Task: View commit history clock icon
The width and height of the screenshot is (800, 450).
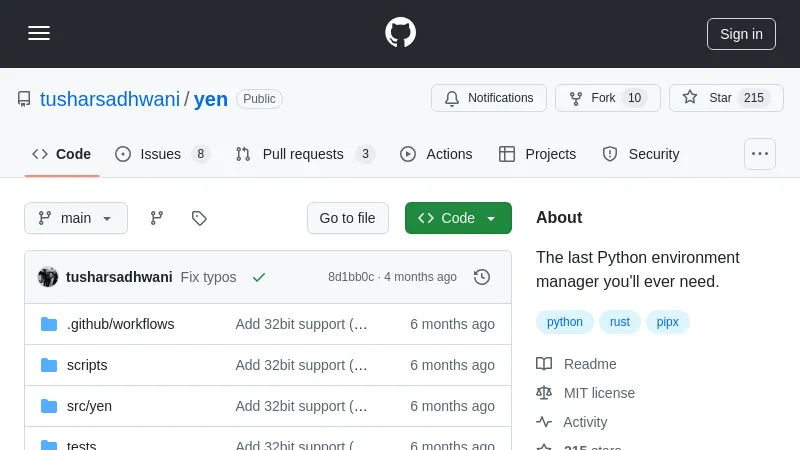Action: (x=482, y=277)
